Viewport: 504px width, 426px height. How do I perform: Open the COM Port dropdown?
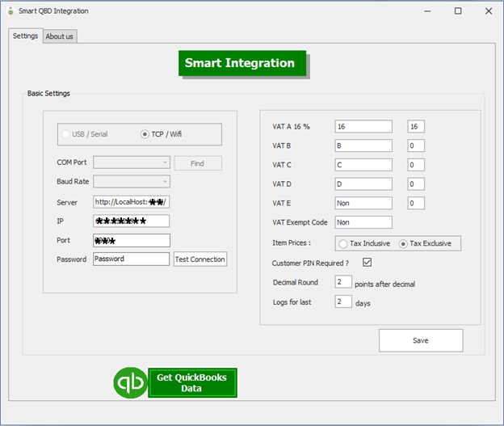pyautogui.click(x=132, y=163)
